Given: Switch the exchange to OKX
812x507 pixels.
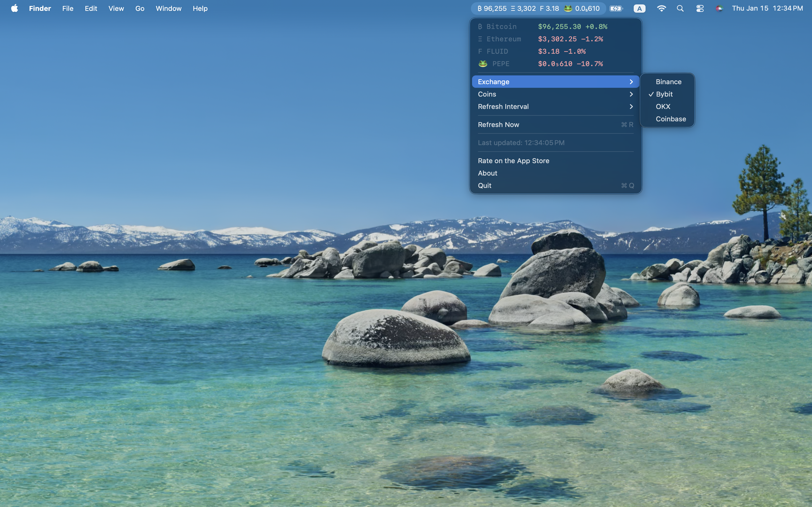Looking at the screenshot, I should coord(663,107).
